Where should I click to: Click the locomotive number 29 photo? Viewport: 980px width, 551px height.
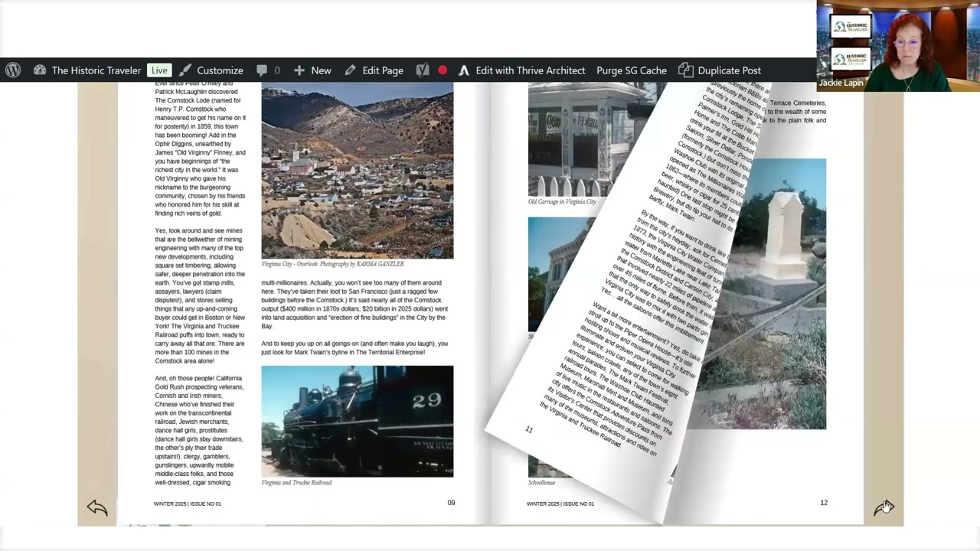pyautogui.click(x=358, y=421)
